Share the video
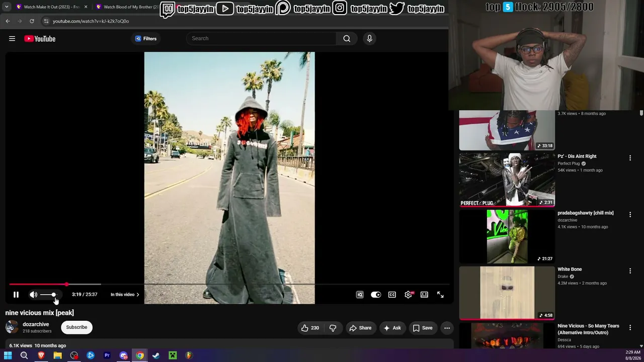Image resolution: width=644 pixels, height=362 pixels. [x=360, y=328]
